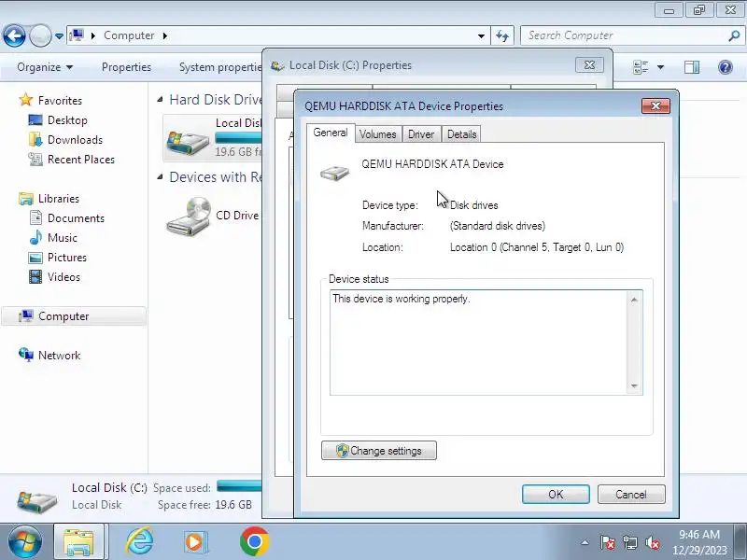
Task: Switch to the General tab
Action: pos(331,133)
